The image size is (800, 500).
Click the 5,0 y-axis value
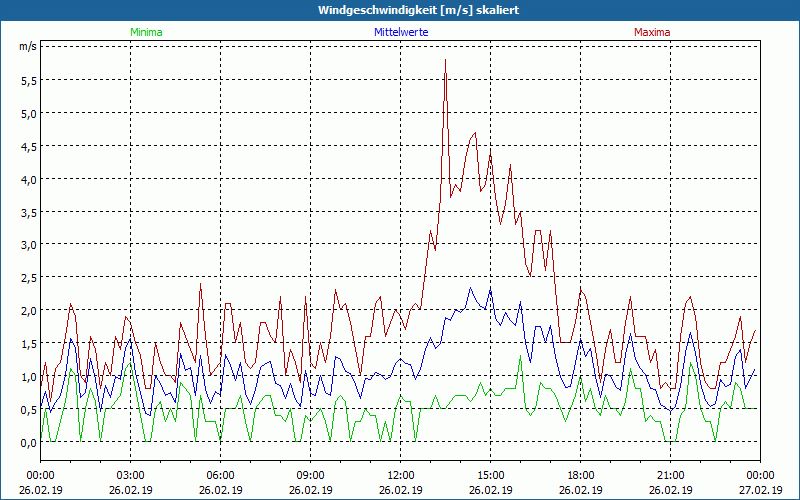(x=29, y=113)
